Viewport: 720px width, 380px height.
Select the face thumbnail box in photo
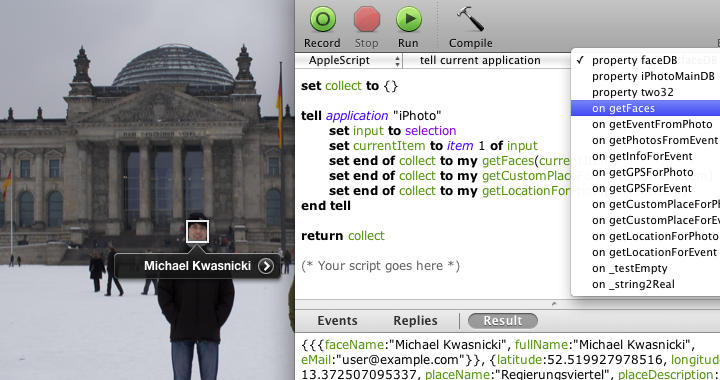point(197,231)
